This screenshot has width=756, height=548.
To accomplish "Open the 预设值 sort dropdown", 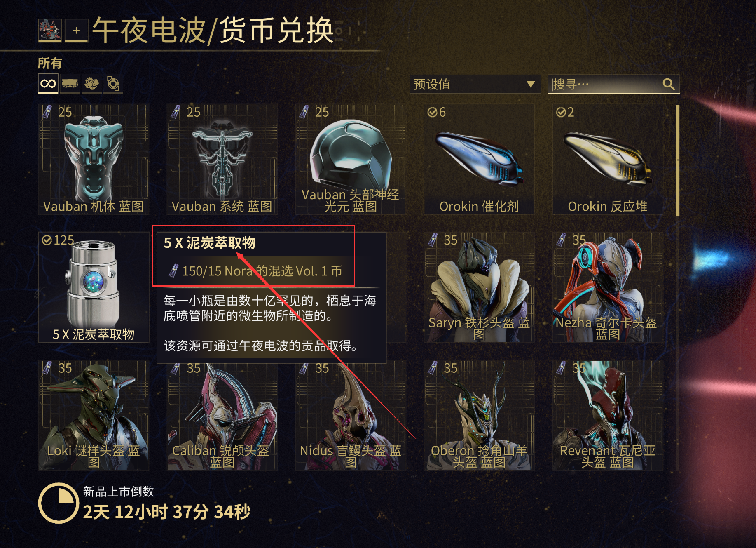I will point(475,84).
